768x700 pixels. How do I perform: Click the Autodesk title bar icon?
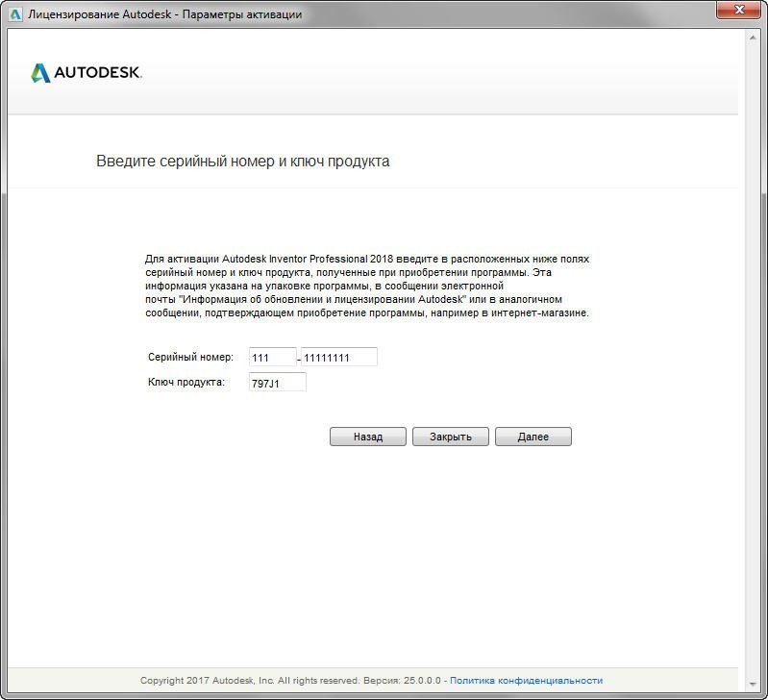pos(15,14)
